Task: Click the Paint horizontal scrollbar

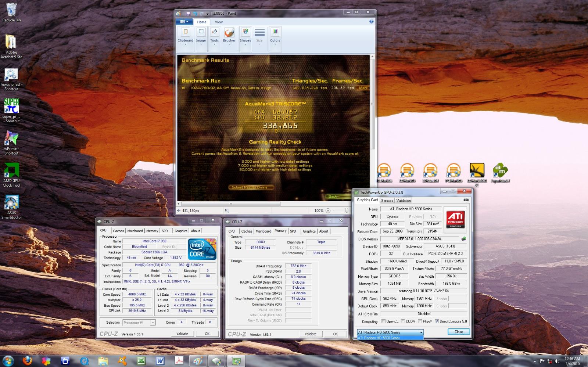Action: tap(231, 204)
